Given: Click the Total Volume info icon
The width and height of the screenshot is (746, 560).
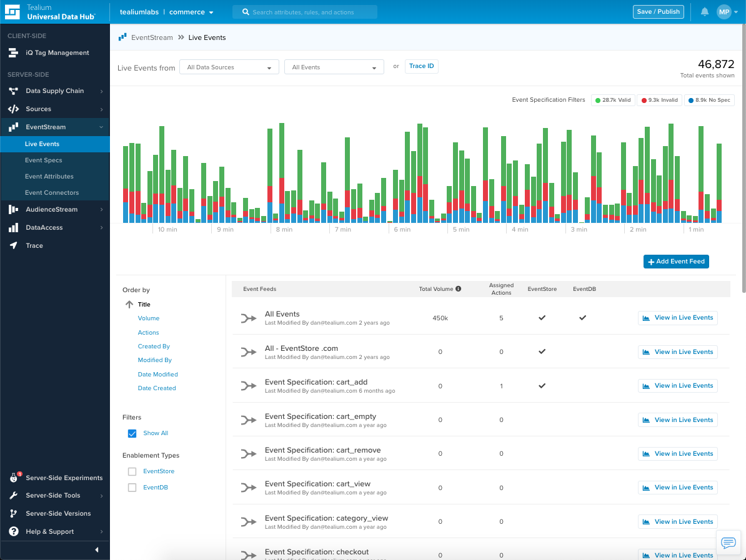Looking at the screenshot, I should click(x=458, y=289).
